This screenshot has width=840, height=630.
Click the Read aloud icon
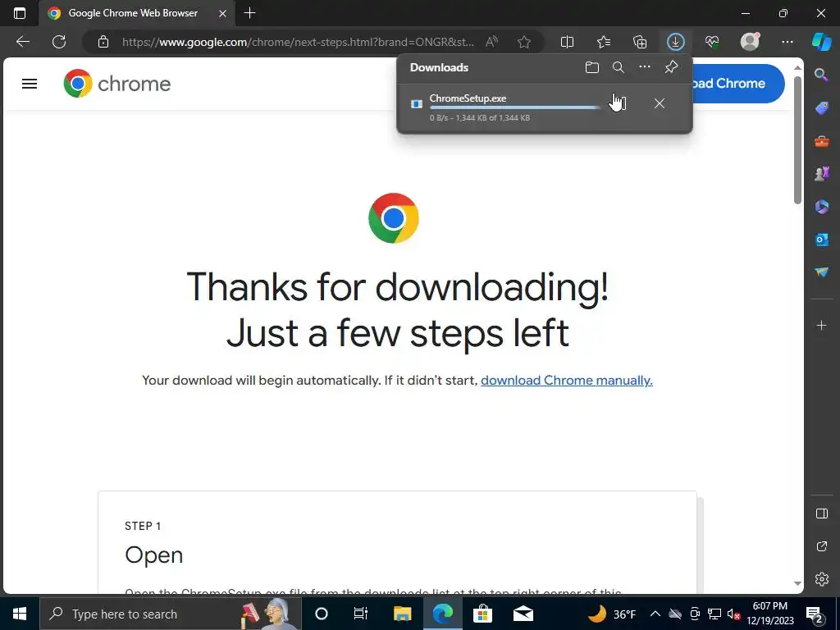click(491, 42)
